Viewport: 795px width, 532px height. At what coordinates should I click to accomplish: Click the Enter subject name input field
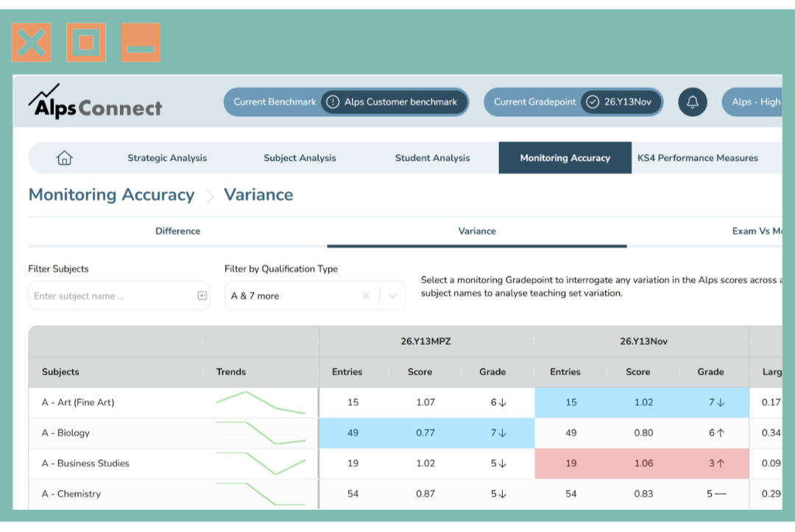[110, 296]
